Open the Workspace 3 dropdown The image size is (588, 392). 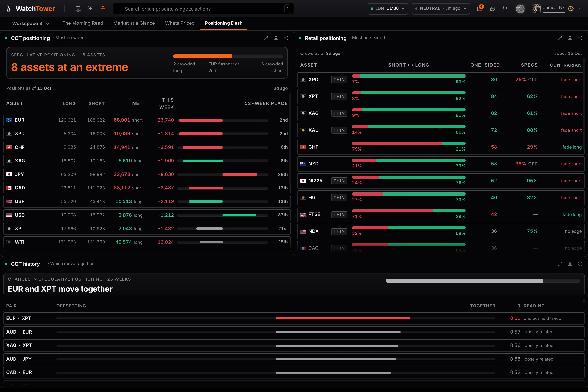pos(31,24)
